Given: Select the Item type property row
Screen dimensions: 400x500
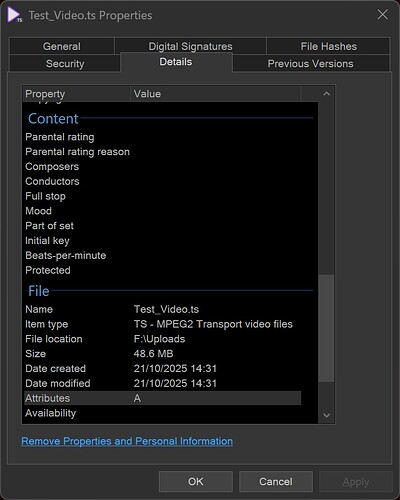Looking at the screenshot, I should [x=162, y=324].
